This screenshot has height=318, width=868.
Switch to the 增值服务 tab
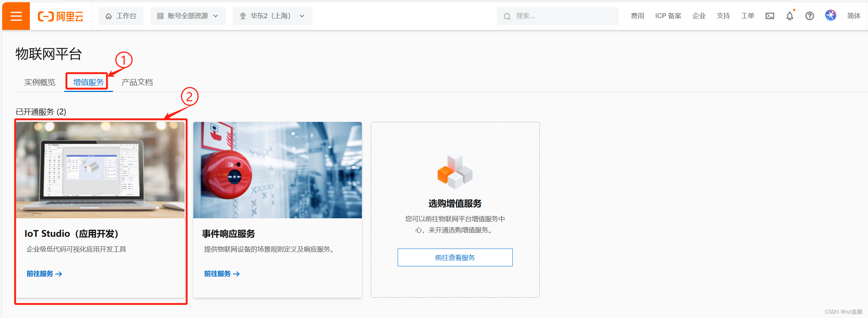click(x=88, y=82)
